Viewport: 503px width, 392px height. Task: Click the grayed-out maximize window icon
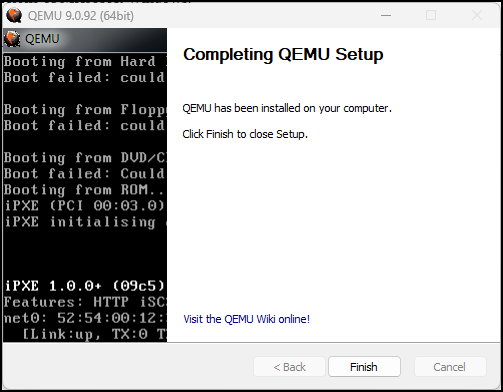pos(431,15)
